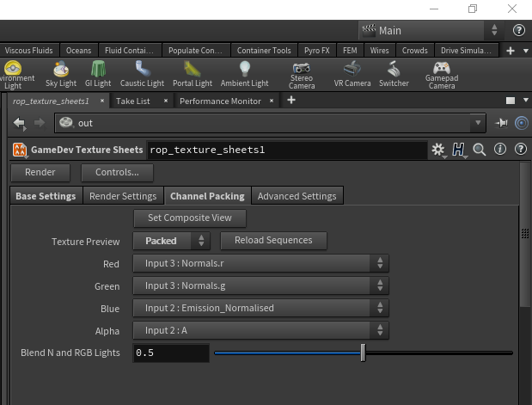The height and width of the screenshot is (405, 532).
Task: Toggle follow selection circle icon
Action: 522,123
